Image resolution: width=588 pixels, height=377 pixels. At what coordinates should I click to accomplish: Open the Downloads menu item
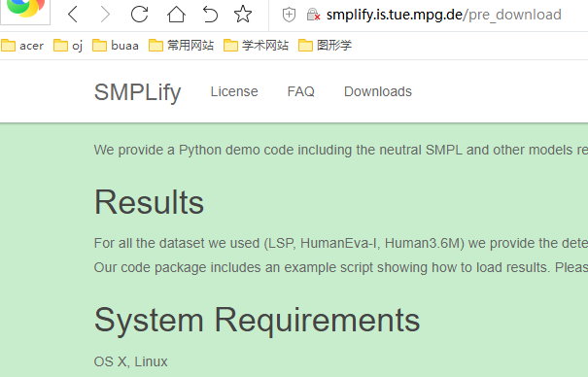pos(378,91)
